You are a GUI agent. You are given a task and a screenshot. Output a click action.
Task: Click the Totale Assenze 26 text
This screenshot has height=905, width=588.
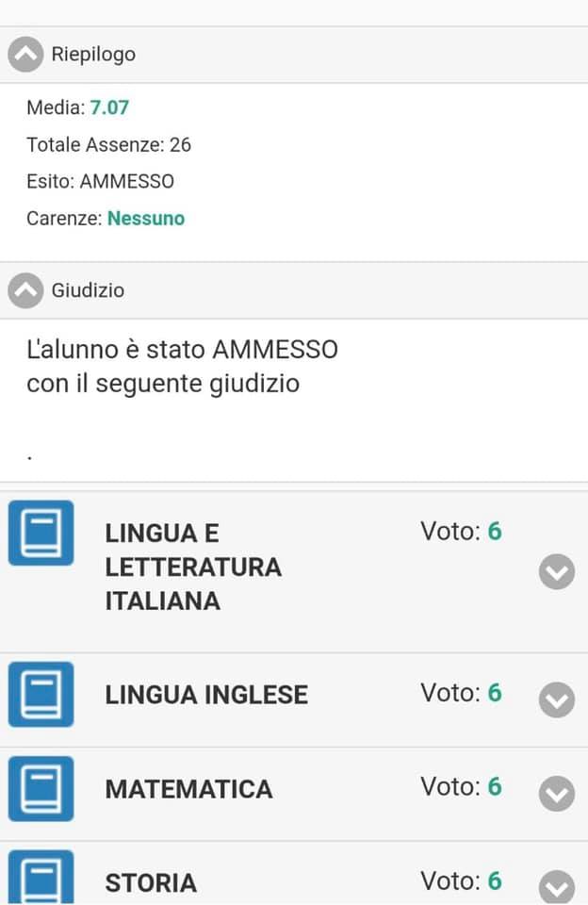(108, 144)
